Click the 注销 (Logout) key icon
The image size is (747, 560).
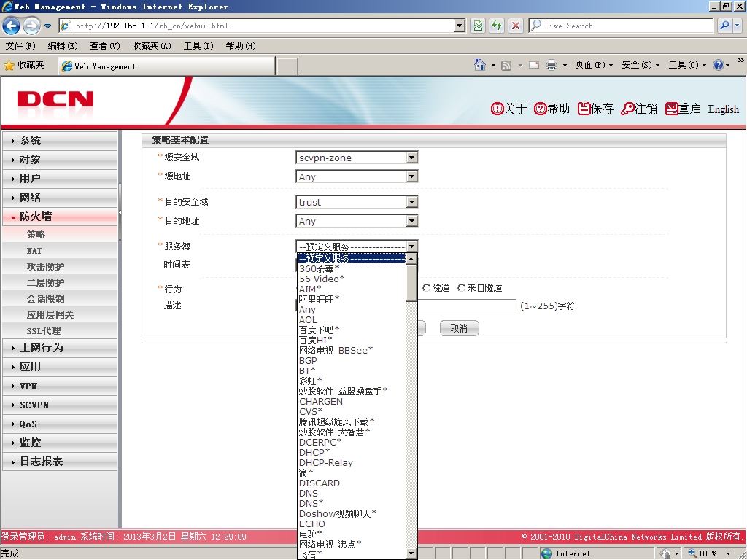(x=627, y=109)
